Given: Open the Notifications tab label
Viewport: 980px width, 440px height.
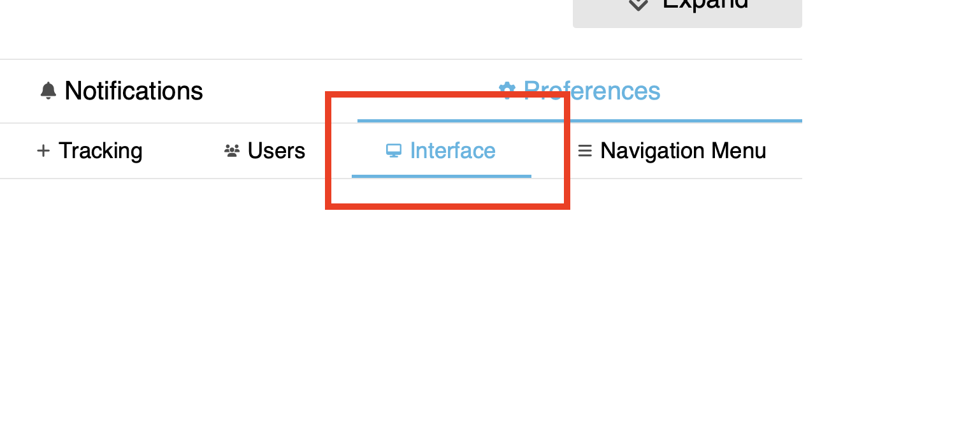Looking at the screenshot, I should coord(133,91).
